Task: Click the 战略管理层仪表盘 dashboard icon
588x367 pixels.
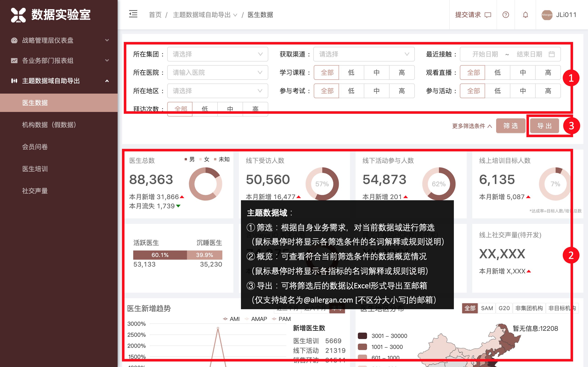Action: click(x=14, y=40)
